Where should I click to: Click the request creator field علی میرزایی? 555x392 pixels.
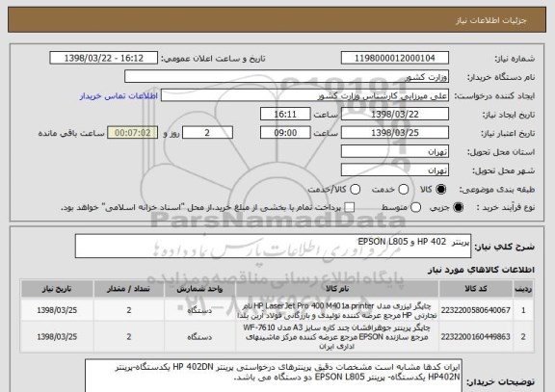pyautogui.click(x=304, y=96)
